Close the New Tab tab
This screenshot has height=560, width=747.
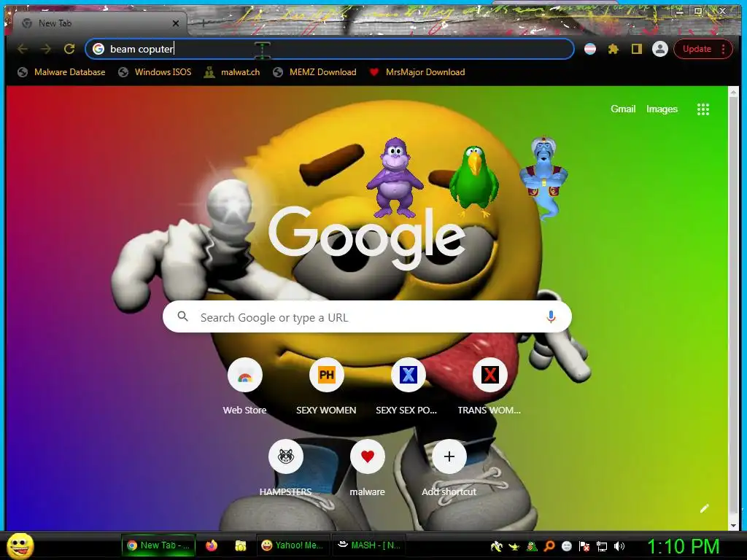click(x=176, y=23)
